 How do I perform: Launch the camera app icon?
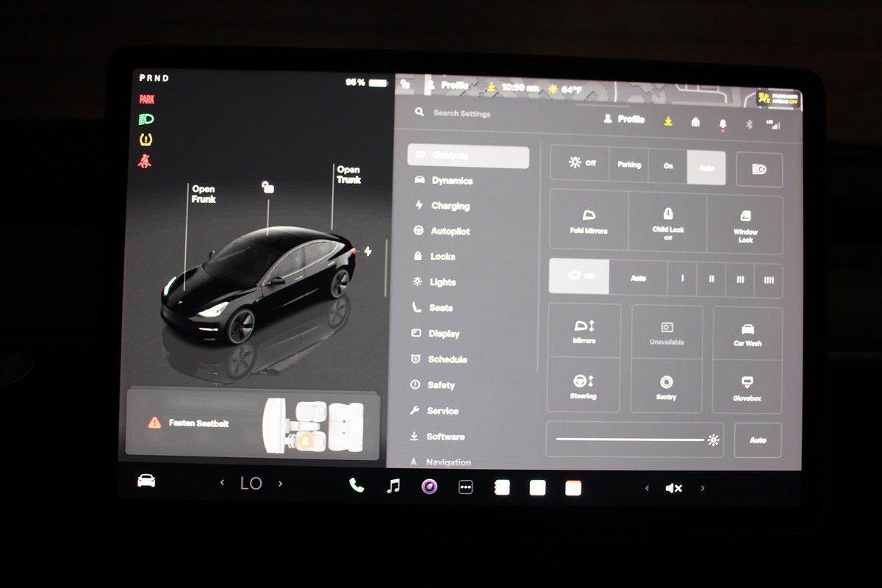click(429, 487)
